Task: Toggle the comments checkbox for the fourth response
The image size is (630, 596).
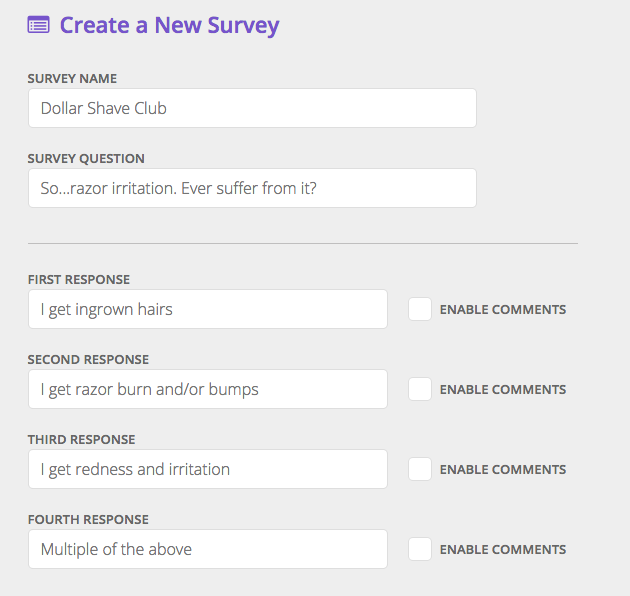Action: click(420, 549)
